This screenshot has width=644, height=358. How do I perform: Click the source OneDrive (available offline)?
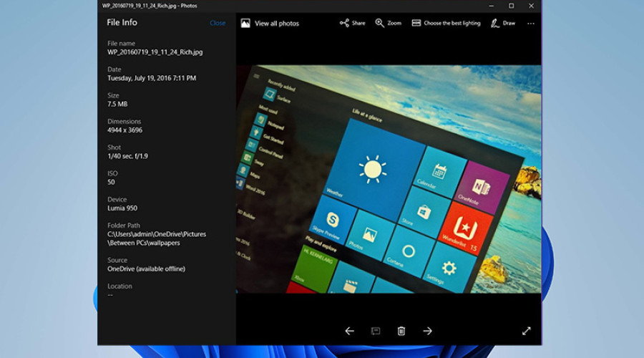click(146, 268)
